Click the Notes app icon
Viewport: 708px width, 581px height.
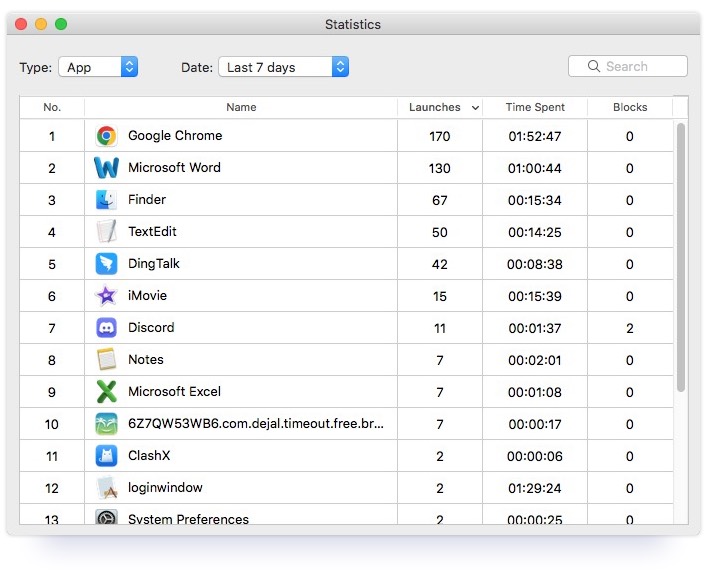pos(107,359)
